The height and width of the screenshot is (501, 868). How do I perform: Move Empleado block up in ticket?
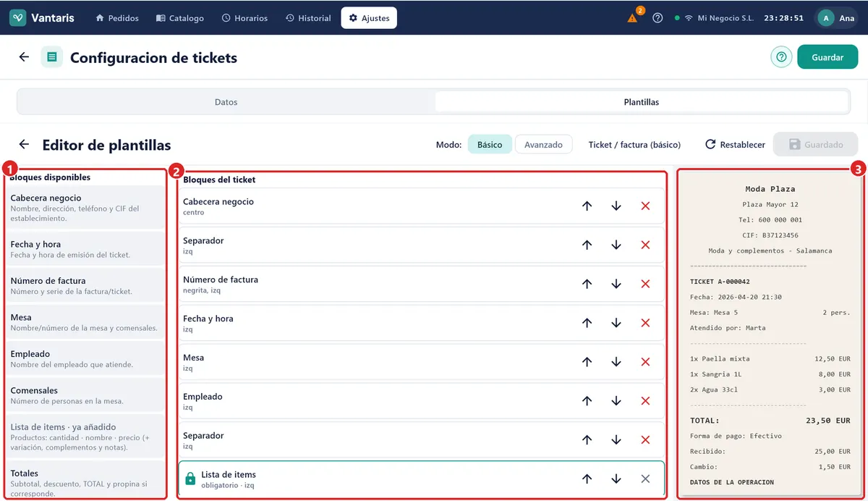pyautogui.click(x=587, y=402)
